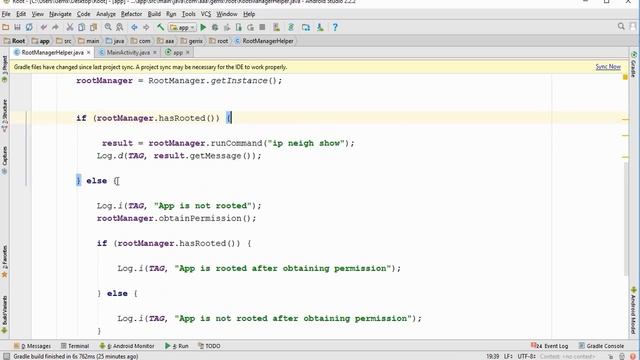
Task: Toggle the Captures tool window
Action: click(4, 160)
